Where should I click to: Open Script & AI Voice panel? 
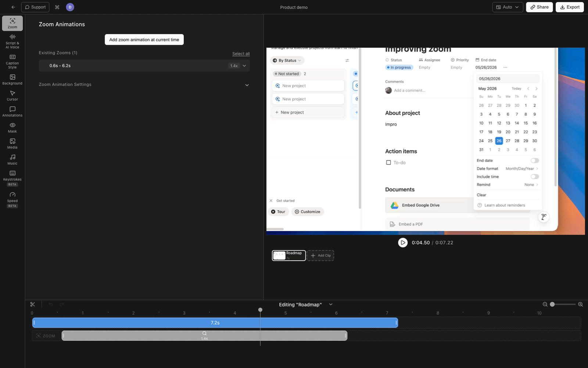12,42
